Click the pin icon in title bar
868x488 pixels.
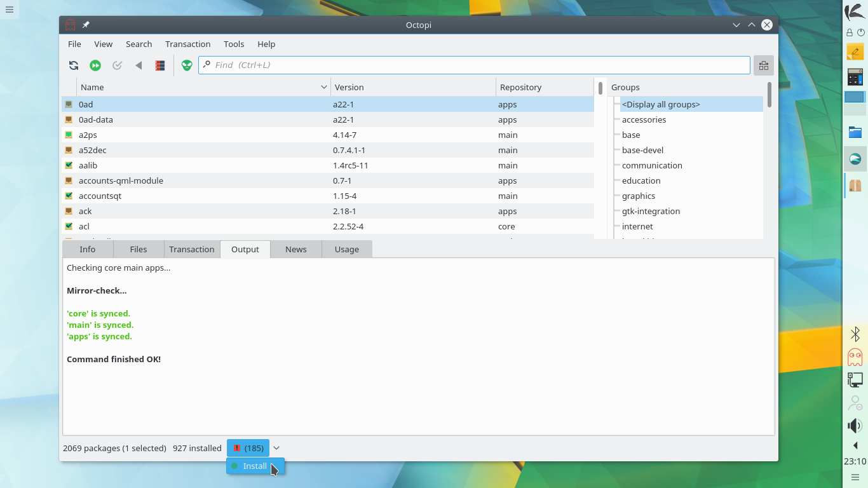[86, 25]
